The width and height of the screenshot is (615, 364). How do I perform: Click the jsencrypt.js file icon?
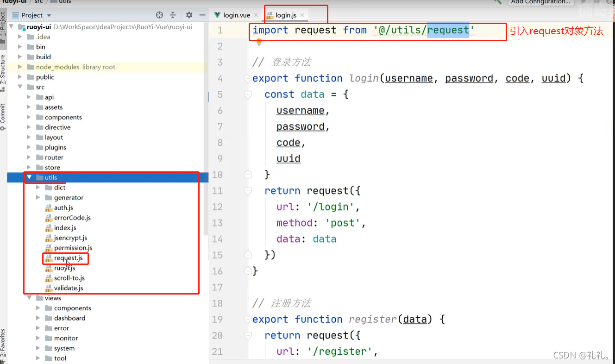[x=49, y=238]
